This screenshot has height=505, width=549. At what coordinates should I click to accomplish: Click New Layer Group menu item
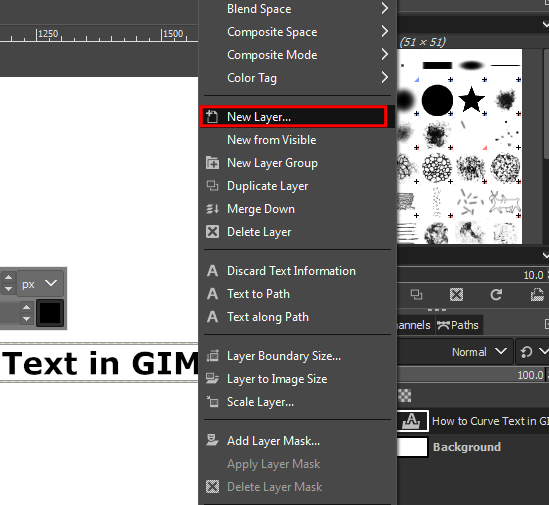click(297, 163)
